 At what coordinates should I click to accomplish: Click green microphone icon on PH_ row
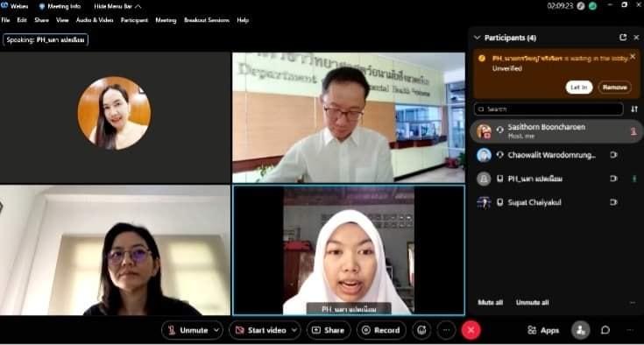[634, 179]
